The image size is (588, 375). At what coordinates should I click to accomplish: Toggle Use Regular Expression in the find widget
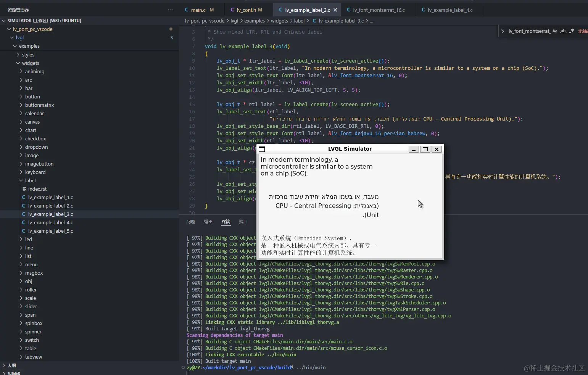(x=571, y=31)
